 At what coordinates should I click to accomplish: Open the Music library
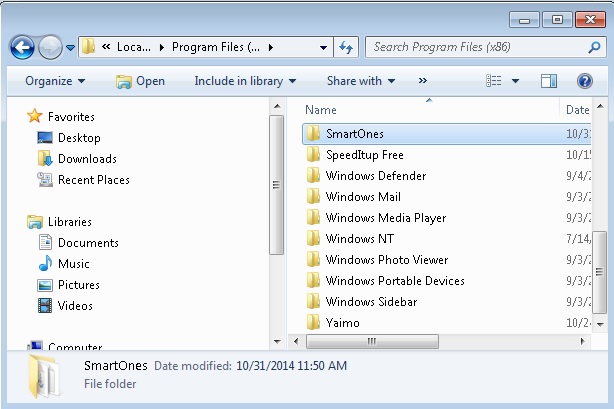(x=73, y=264)
